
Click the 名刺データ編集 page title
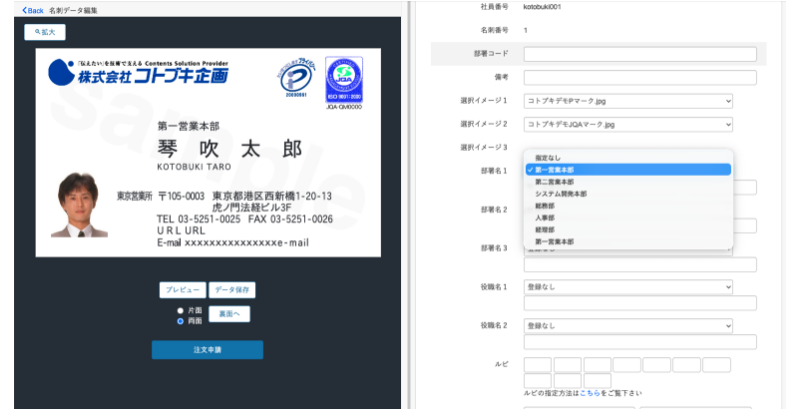click(73, 10)
